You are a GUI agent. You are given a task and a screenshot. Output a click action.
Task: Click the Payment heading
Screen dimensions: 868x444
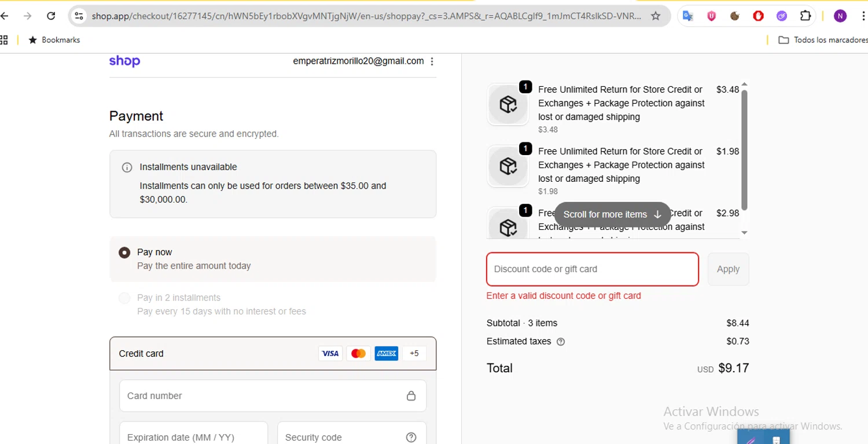(x=136, y=116)
